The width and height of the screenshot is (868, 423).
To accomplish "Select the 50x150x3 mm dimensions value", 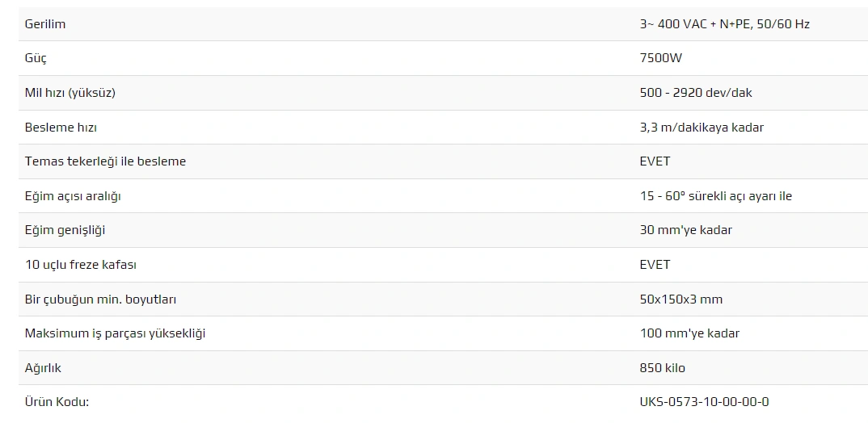I will point(680,299).
